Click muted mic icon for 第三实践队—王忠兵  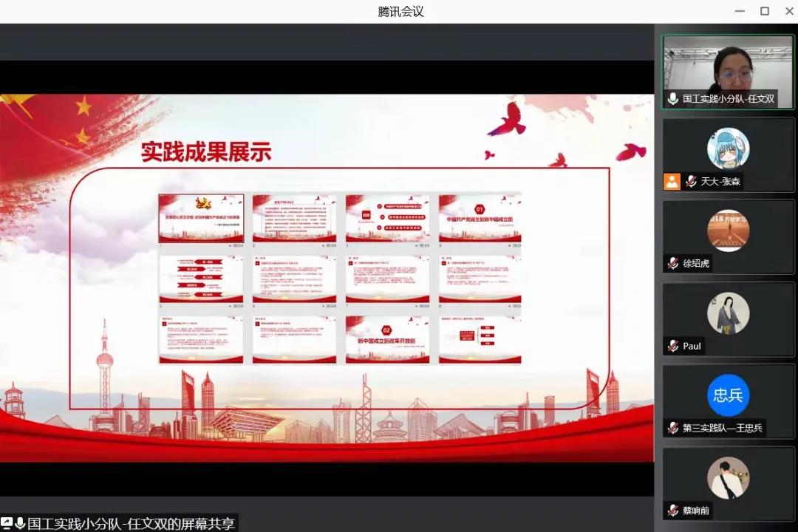[672, 428]
